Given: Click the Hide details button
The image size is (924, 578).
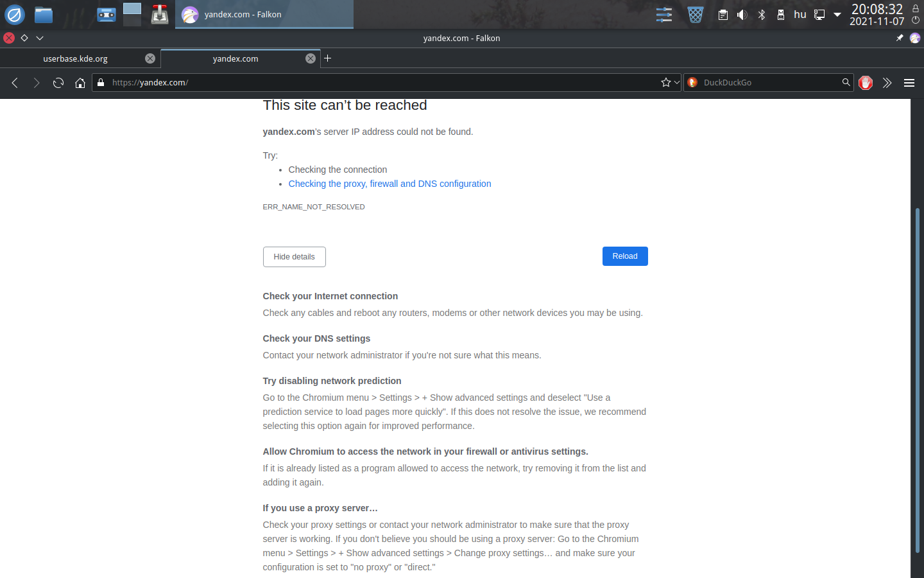Looking at the screenshot, I should 295,257.
